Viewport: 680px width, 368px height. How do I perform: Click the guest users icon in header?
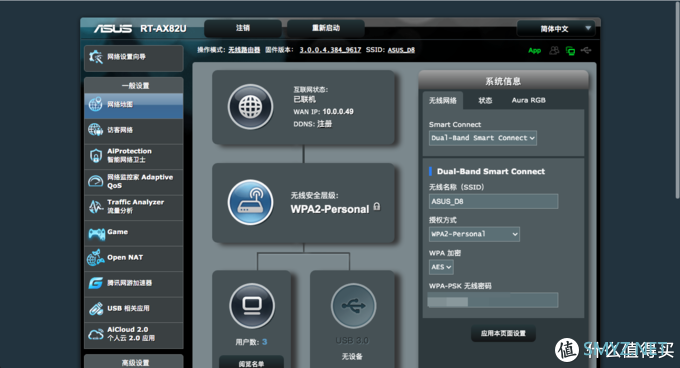(554, 50)
